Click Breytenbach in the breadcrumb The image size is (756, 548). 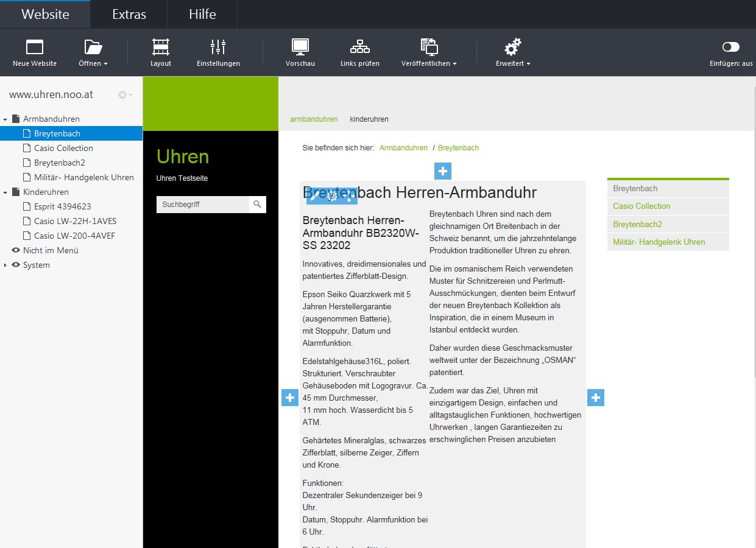[x=458, y=148]
